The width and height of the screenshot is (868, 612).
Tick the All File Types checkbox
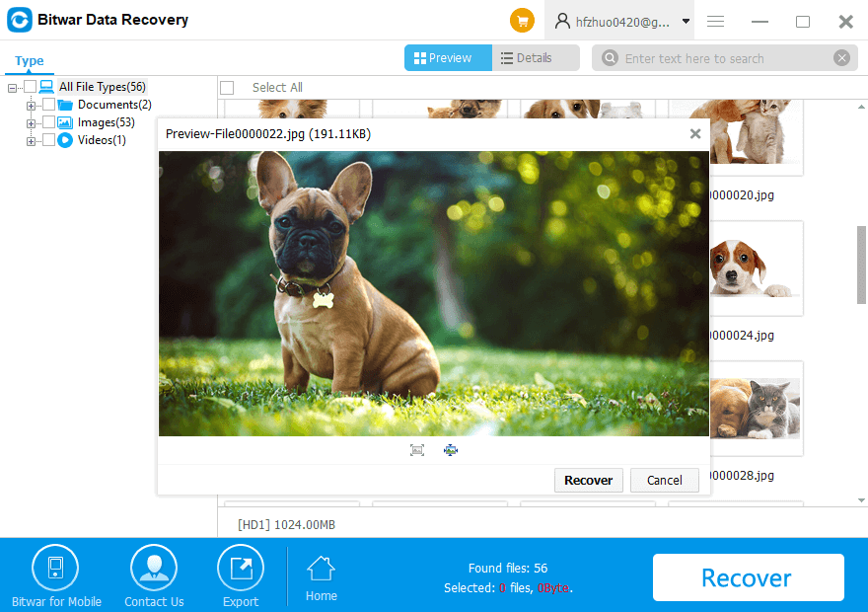tap(30, 87)
